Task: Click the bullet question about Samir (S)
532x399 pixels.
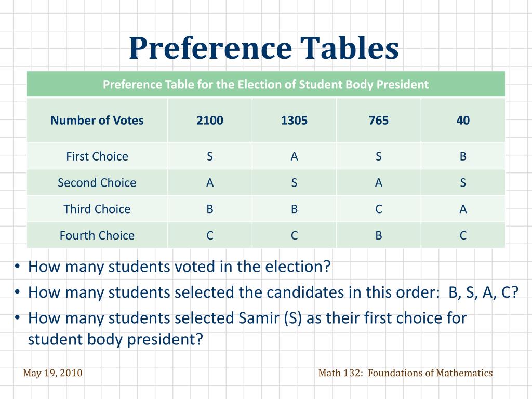Action: click(247, 328)
